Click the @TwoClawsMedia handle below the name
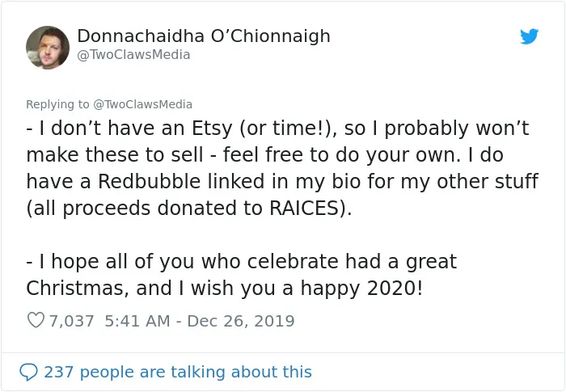Image resolution: width=566 pixels, height=392 pixels. 133,55
